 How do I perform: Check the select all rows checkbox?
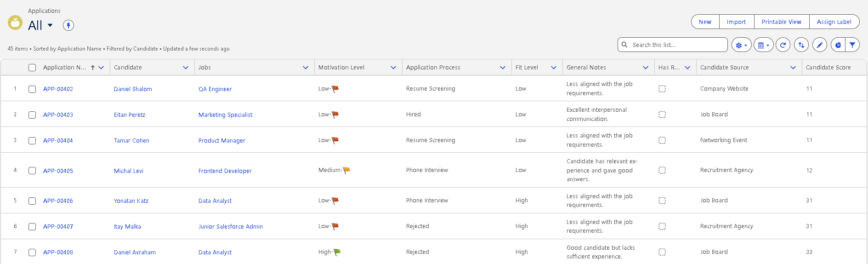point(32,68)
